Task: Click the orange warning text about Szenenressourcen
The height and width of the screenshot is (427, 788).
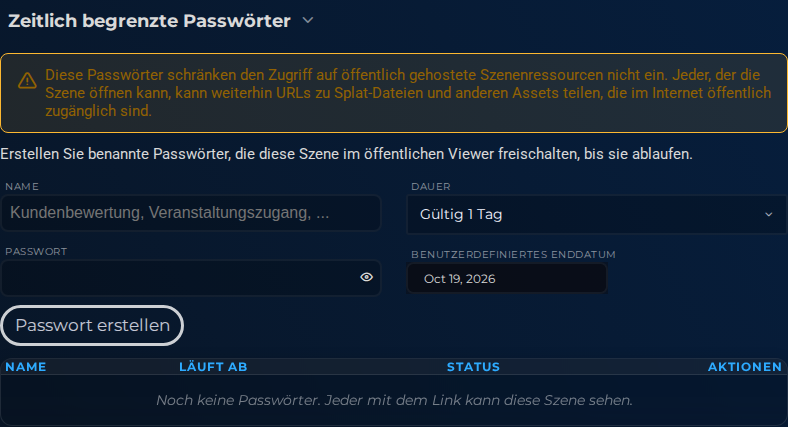Action: pos(408,93)
